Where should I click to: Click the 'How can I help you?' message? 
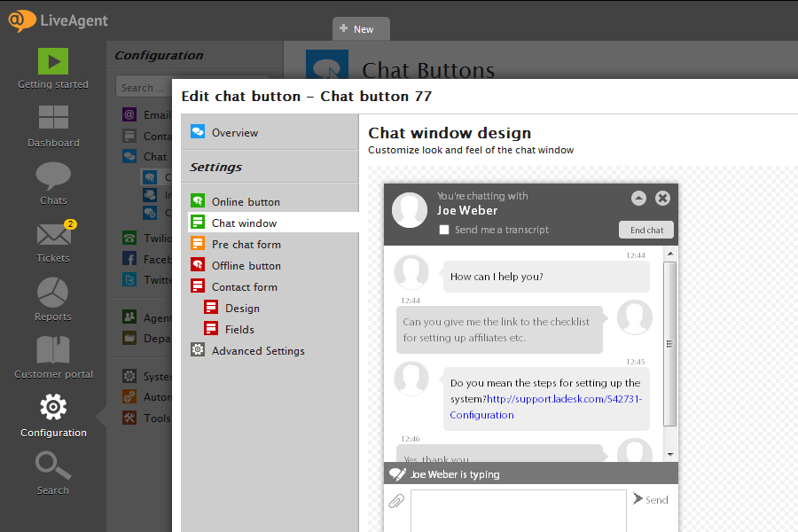(546, 277)
